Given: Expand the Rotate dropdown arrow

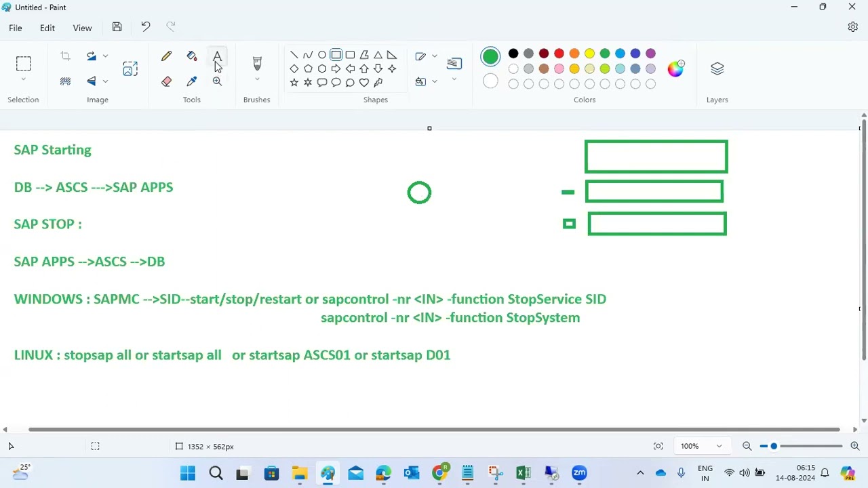Looking at the screenshot, I should [105, 56].
